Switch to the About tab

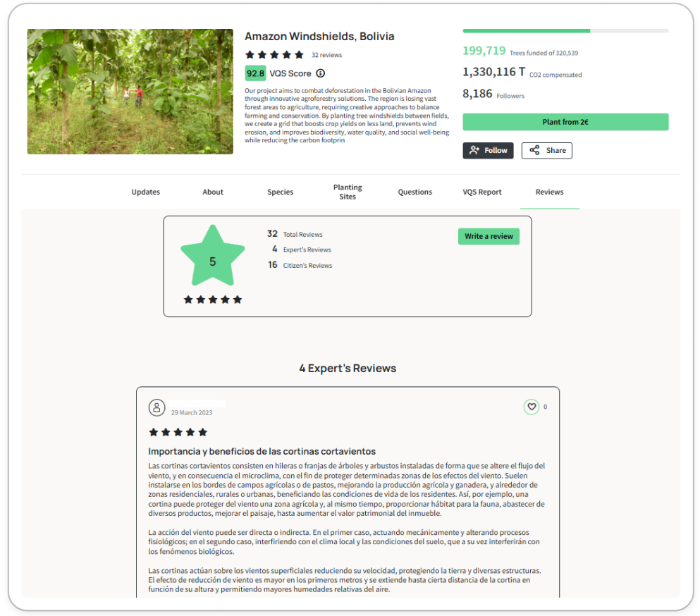tap(212, 192)
